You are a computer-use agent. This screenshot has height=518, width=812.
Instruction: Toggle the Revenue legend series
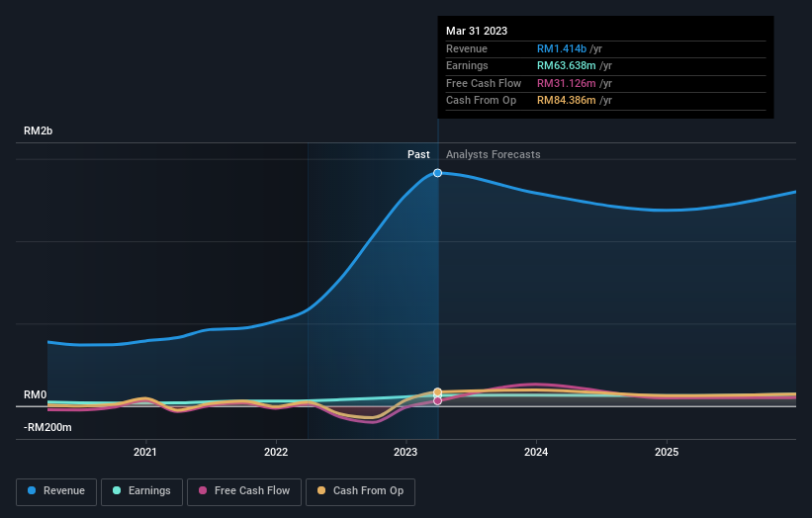(x=56, y=491)
